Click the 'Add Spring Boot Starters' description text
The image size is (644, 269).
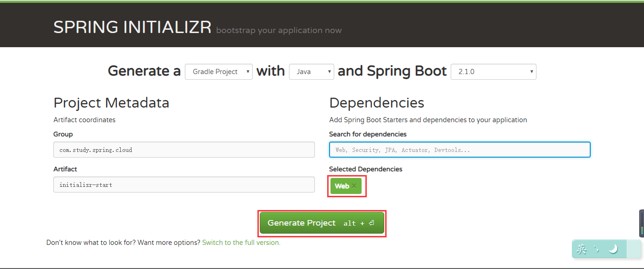click(x=428, y=120)
